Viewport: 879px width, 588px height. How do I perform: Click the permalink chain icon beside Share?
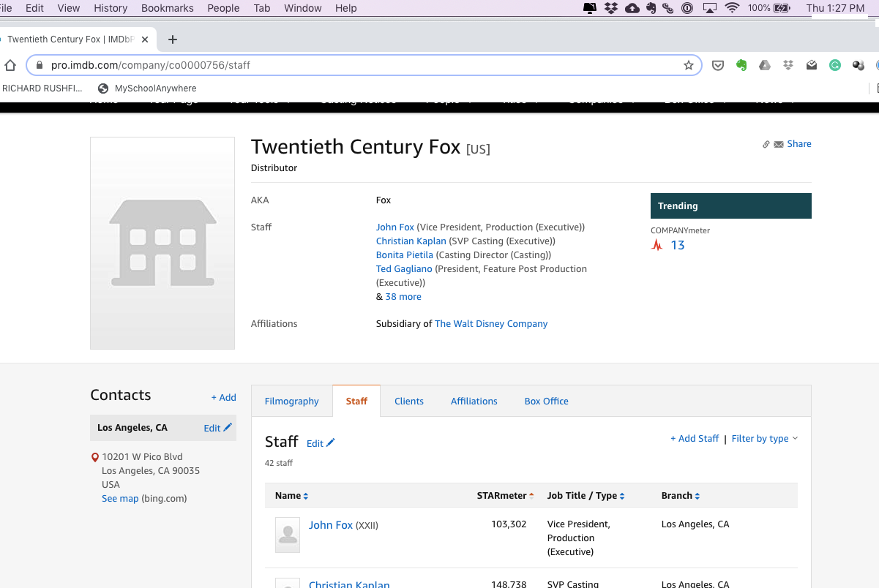766,144
